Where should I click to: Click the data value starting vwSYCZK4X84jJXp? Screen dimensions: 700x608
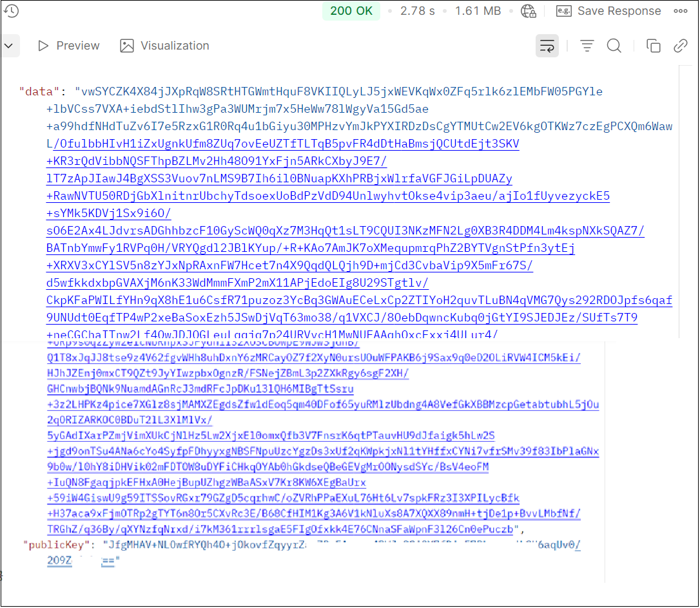[339, 91]
